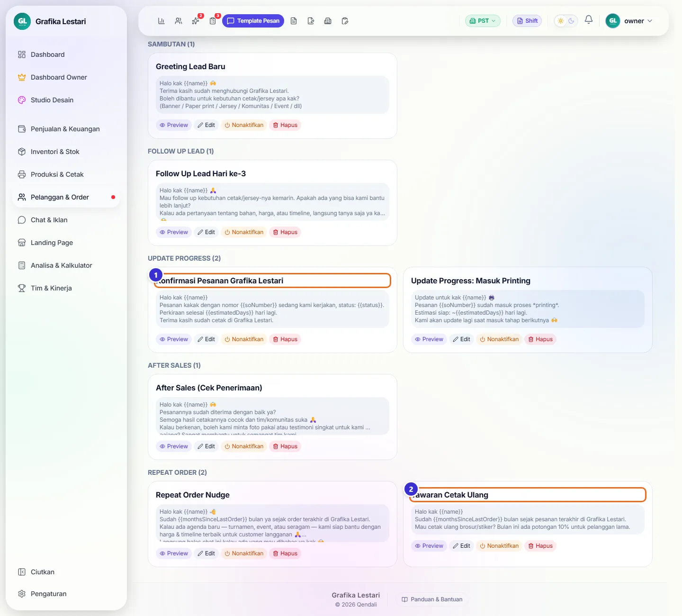Open the bar chart icon in top toolbar
The width and height of the screenshot is (682, 616).
pyautogui.click(x=161, y=21)
